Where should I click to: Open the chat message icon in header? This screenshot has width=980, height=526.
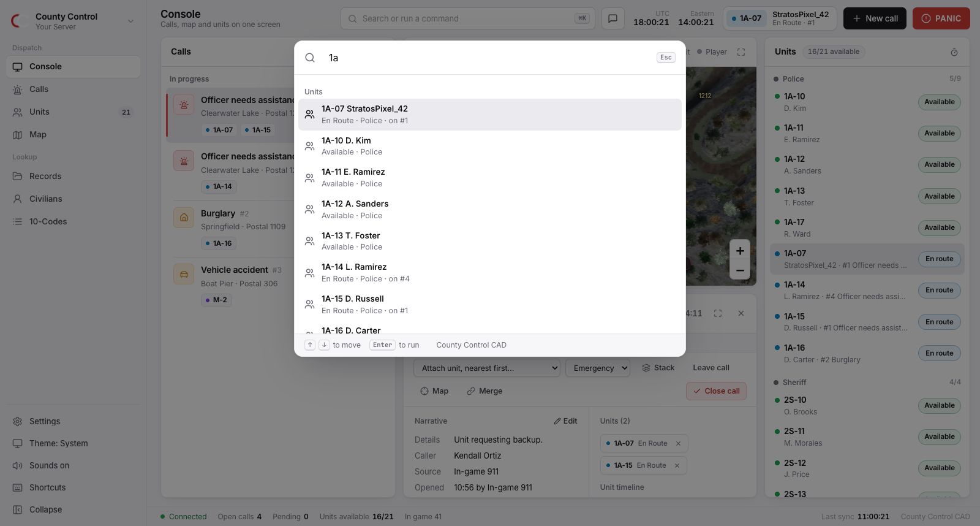(x=612, y=18)
